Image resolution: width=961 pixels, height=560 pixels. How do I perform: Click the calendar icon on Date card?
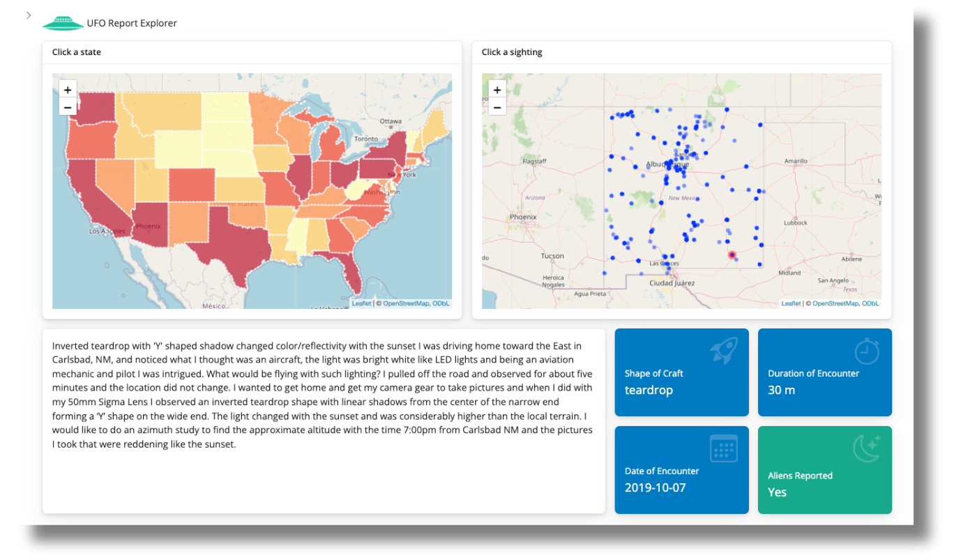[723, 448]
